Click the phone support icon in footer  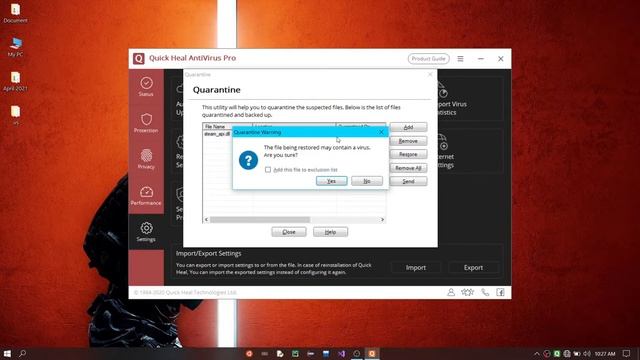click(x=484, y=292)
